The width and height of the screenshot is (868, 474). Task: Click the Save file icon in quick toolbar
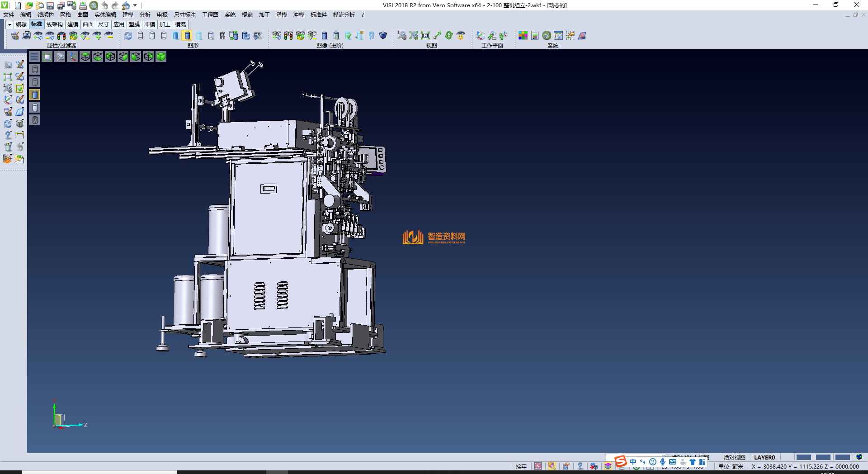click(51, 5)
